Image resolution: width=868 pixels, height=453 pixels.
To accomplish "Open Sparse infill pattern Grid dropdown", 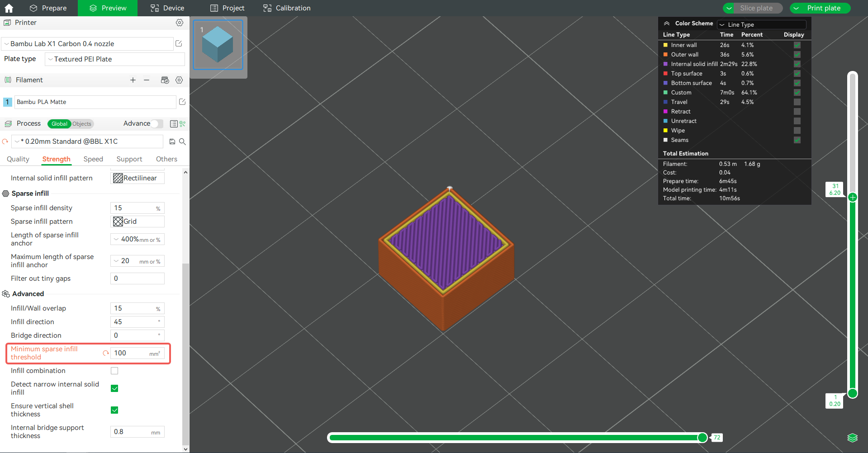I will click(138, 222).
